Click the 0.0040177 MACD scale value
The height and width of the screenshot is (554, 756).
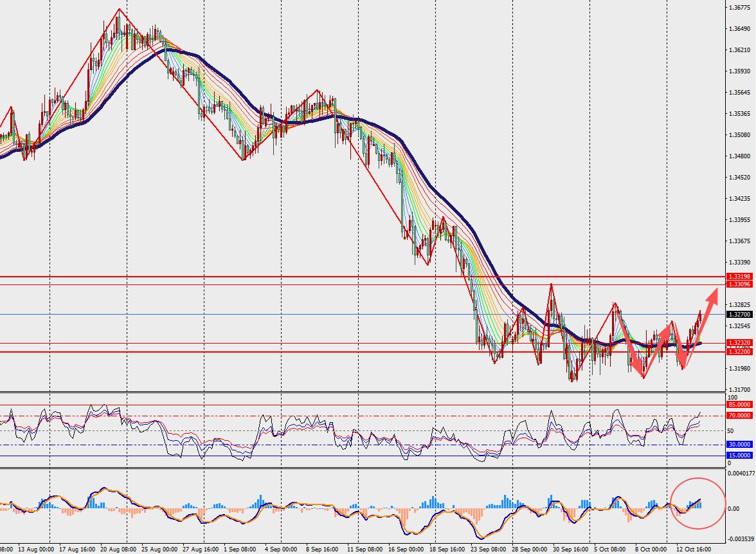tap(742, 474)
